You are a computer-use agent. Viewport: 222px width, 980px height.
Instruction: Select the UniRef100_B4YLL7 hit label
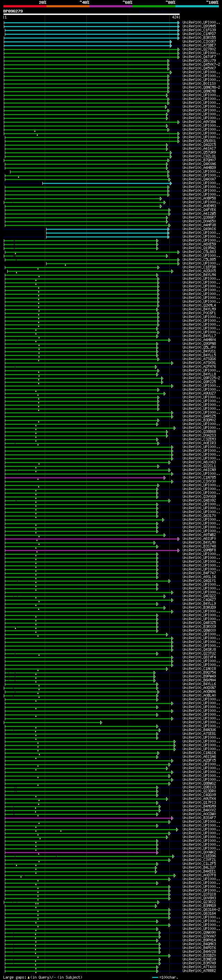(x=199, y=336)
